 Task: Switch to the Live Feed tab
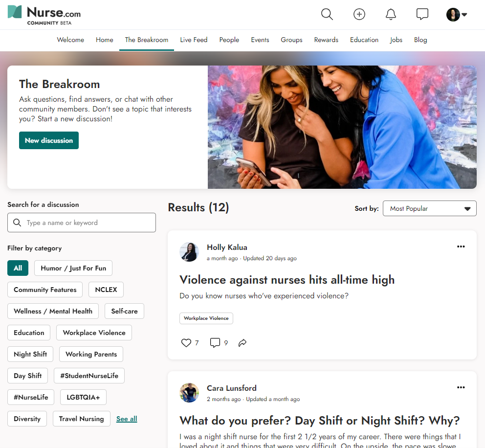194,40
